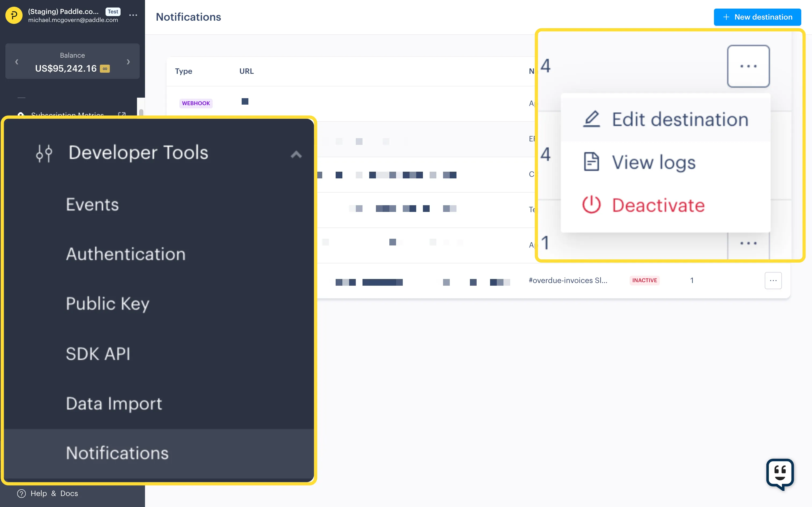812x507 pixels.
Task: Click the WEBHOOK type badge
Action: [196, 103]
